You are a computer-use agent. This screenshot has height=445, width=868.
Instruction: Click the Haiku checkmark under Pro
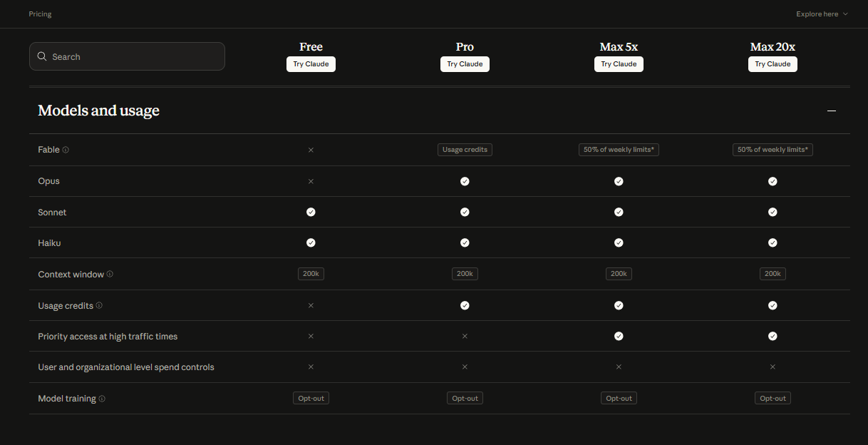coord(465,242)
